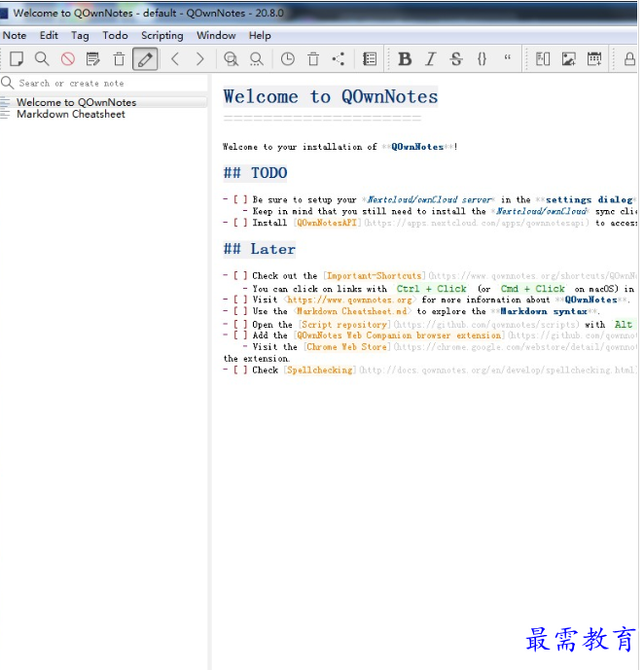
Task: Open the Tag menu
Action: click(x=80, y=35)
